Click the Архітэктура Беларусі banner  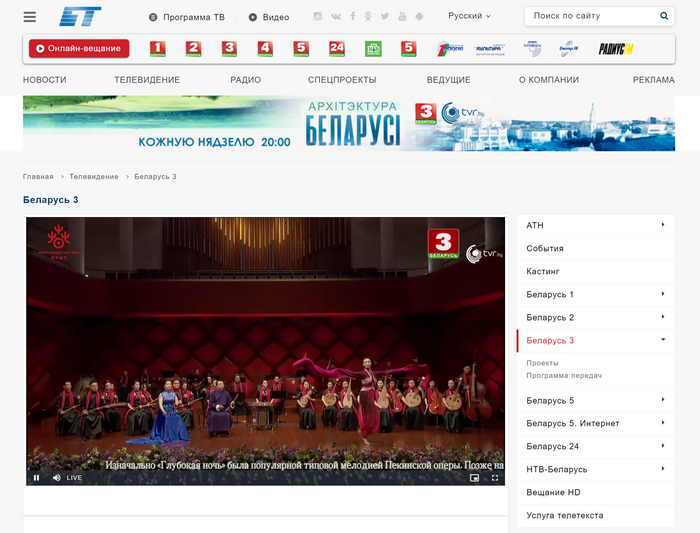(x=349, y=123)
